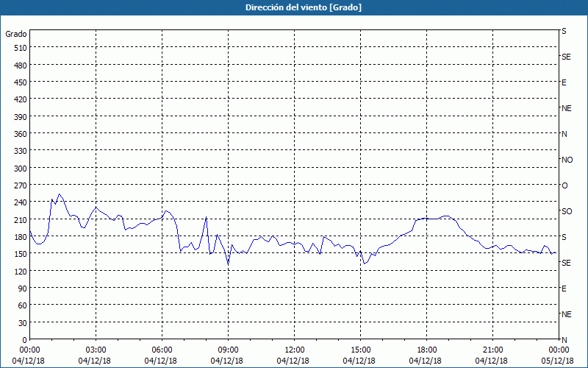Select the 270 value on the degree axis
588x368 pixels.
[21, 185]
